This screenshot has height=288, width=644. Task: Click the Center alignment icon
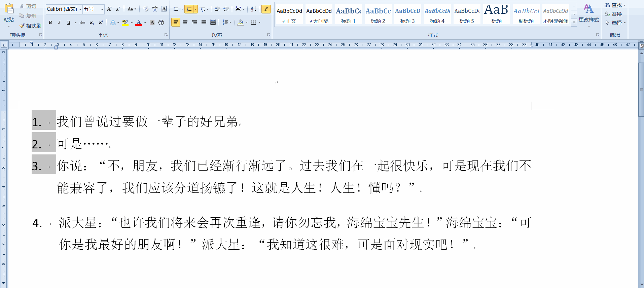pos(185,23)
